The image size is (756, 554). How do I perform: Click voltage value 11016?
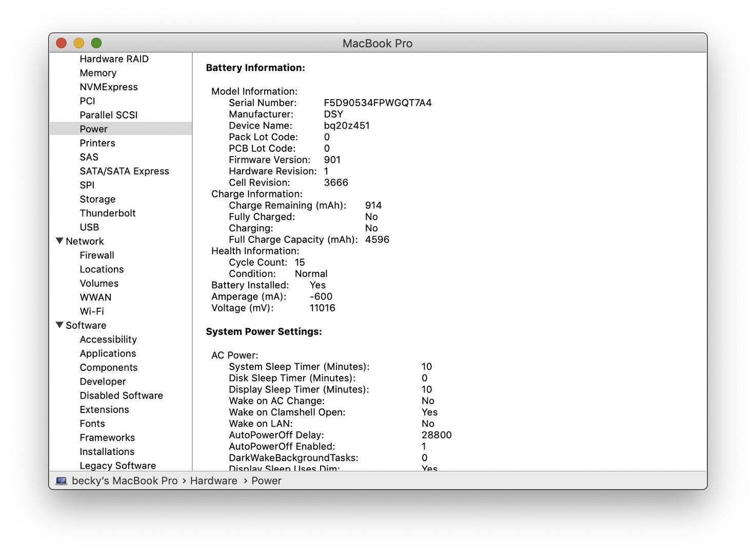[x=322, y=308]
